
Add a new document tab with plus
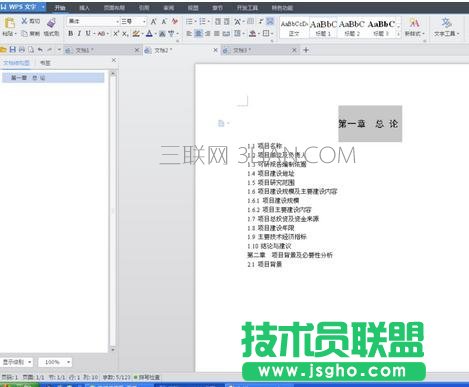pyautogui.click(x=306, y=50)
